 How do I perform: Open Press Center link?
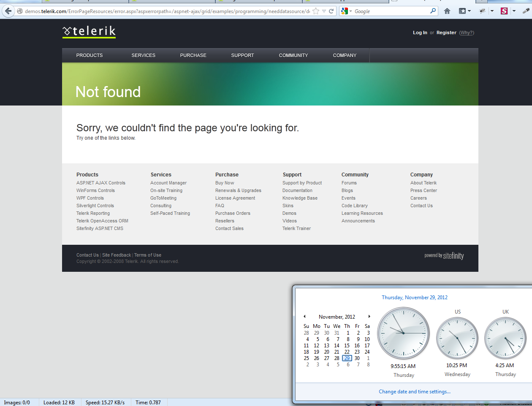coord(423,190)
